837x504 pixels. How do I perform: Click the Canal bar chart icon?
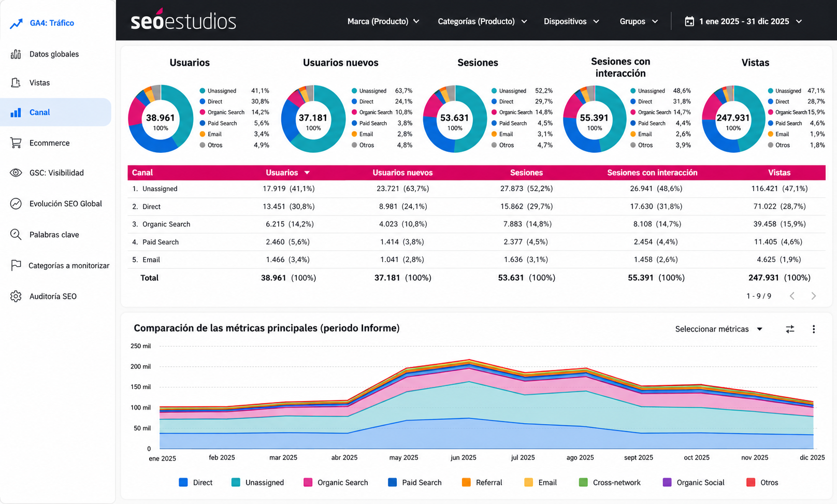point(16,112)
